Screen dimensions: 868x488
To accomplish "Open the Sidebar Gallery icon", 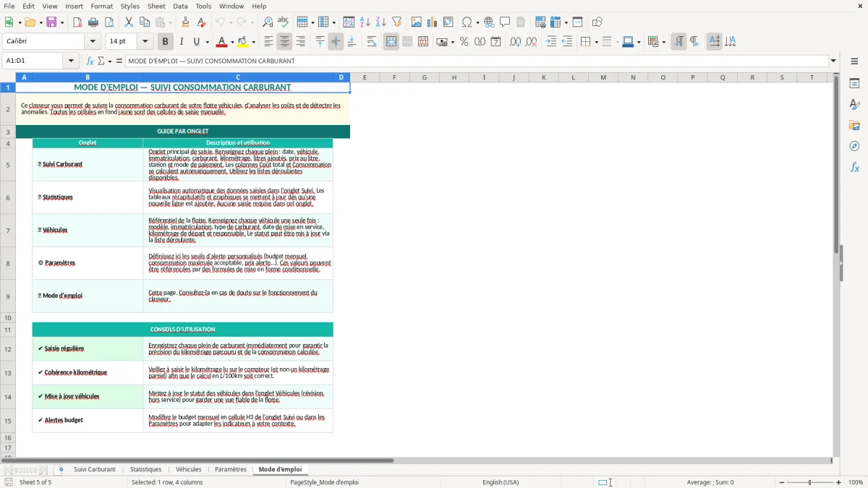I will click(854, 126).
